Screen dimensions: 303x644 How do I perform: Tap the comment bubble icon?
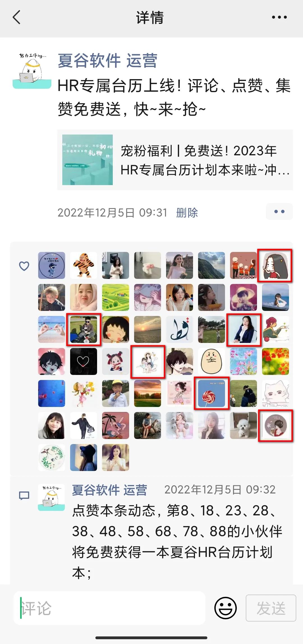[x=24, y=496]
